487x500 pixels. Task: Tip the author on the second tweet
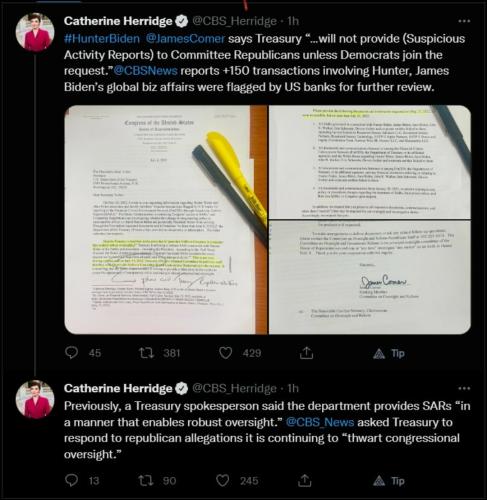(x=389, y=481)
